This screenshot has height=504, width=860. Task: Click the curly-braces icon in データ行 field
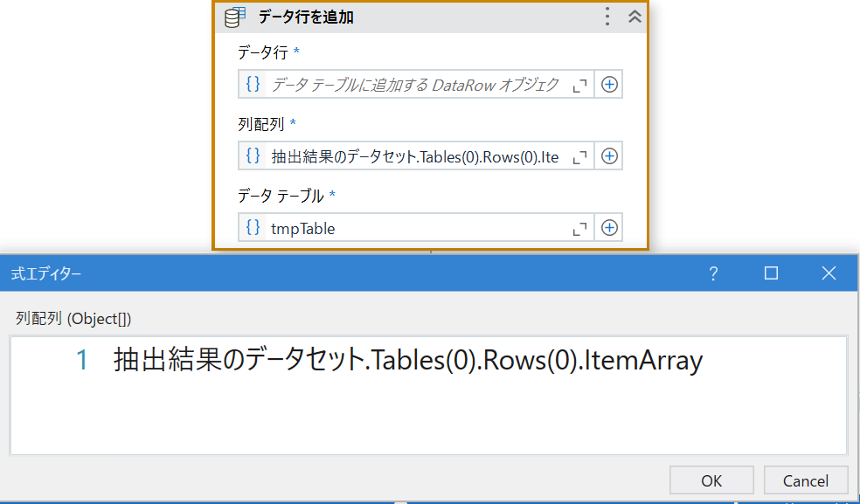(x=253, y=84)
